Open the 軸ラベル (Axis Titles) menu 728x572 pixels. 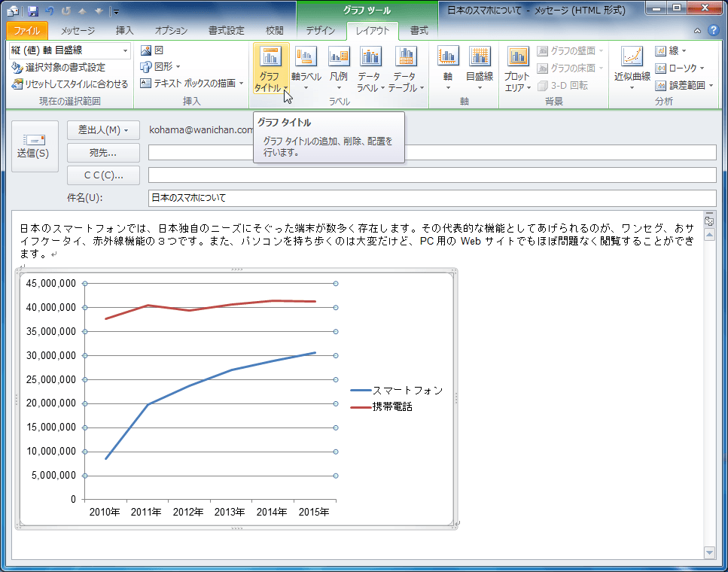306,70
